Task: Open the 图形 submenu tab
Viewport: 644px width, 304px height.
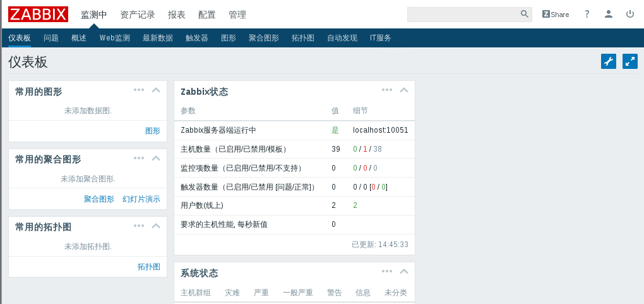Action: [x=229, y=38]
